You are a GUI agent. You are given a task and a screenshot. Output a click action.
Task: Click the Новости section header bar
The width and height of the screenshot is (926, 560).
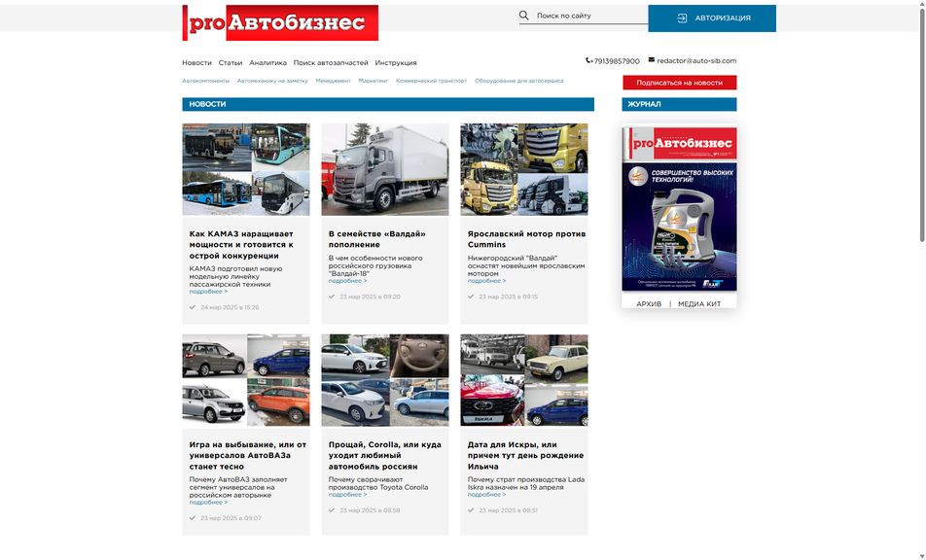pyautogui.click(x=388, y=104)
